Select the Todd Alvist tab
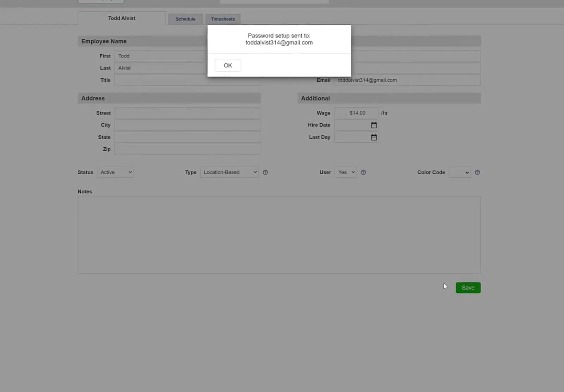Screen dimensions: 564x392 tap(122, 18)
